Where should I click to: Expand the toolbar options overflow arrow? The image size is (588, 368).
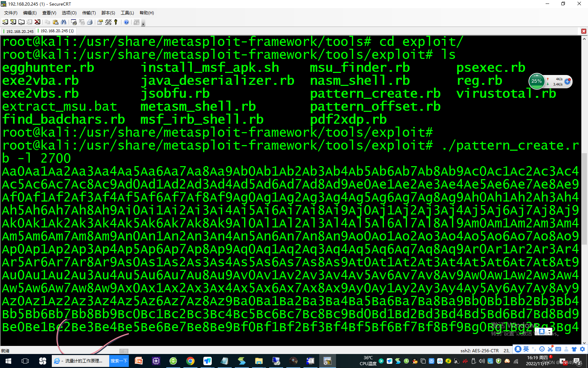(143, 23)
